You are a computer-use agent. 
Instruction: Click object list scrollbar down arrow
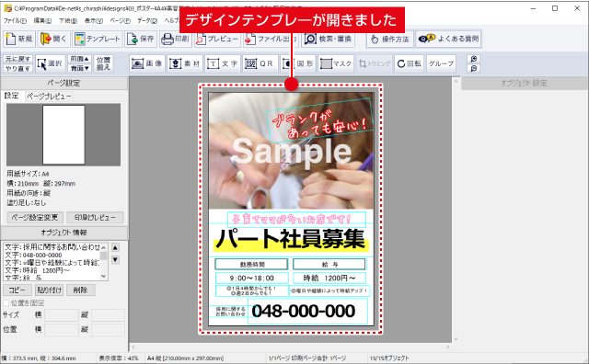(x=104, y=276)
